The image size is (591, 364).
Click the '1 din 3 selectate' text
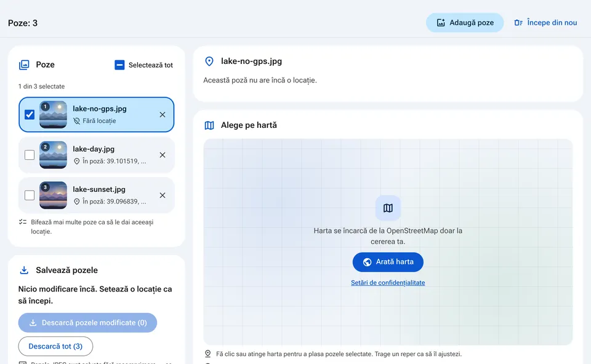(x=41, y=86)
